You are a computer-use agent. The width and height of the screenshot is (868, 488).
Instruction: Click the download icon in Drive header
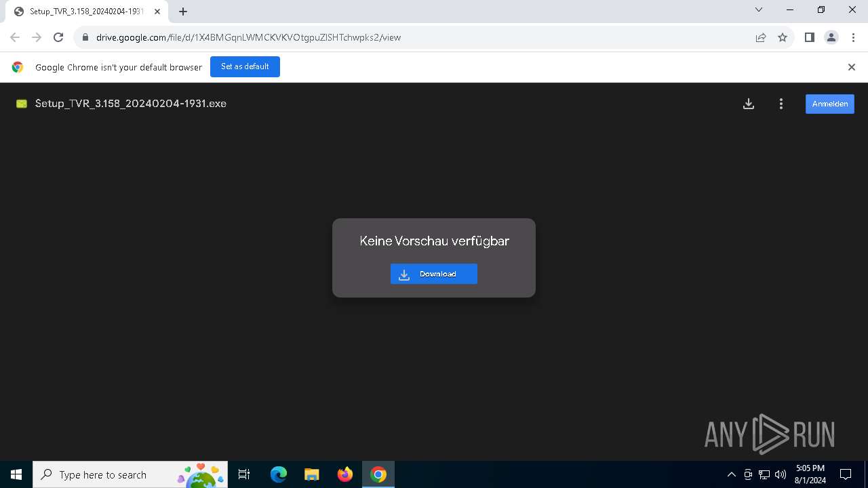click(x=749, y=104)
